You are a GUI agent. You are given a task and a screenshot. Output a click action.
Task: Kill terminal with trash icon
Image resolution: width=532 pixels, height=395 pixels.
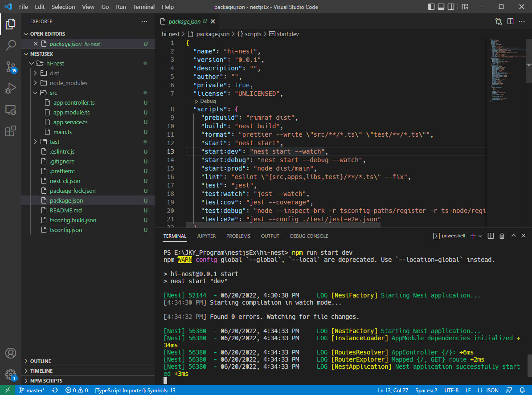pos(502,236)
